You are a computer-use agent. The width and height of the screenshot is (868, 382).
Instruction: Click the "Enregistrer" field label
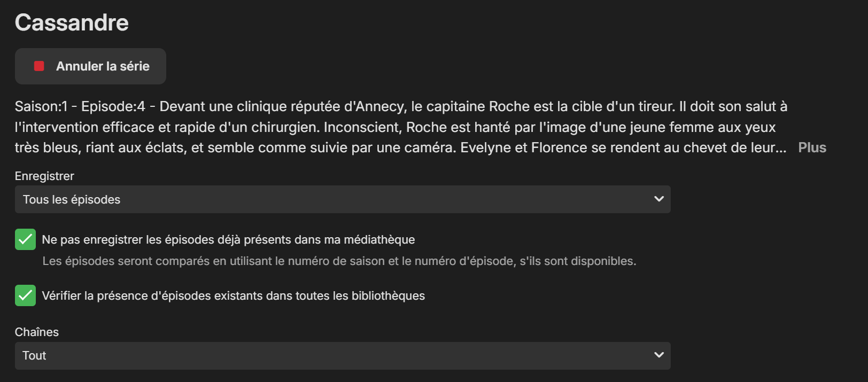(44, 176)
